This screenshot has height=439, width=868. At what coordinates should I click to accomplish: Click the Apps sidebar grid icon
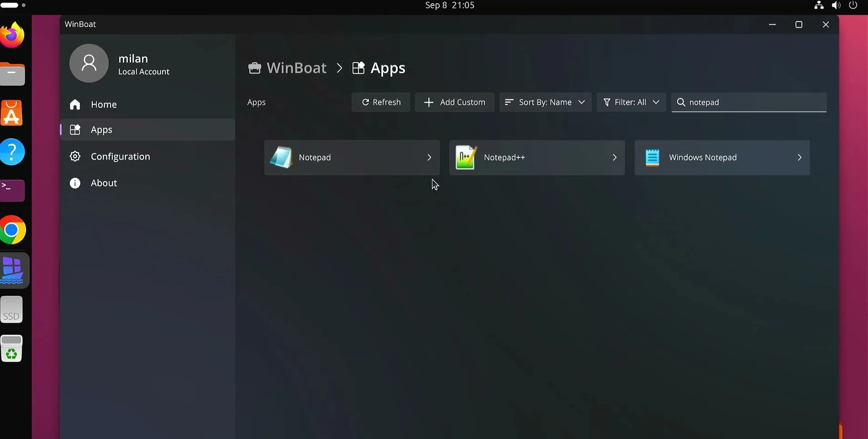pos(75,130)
